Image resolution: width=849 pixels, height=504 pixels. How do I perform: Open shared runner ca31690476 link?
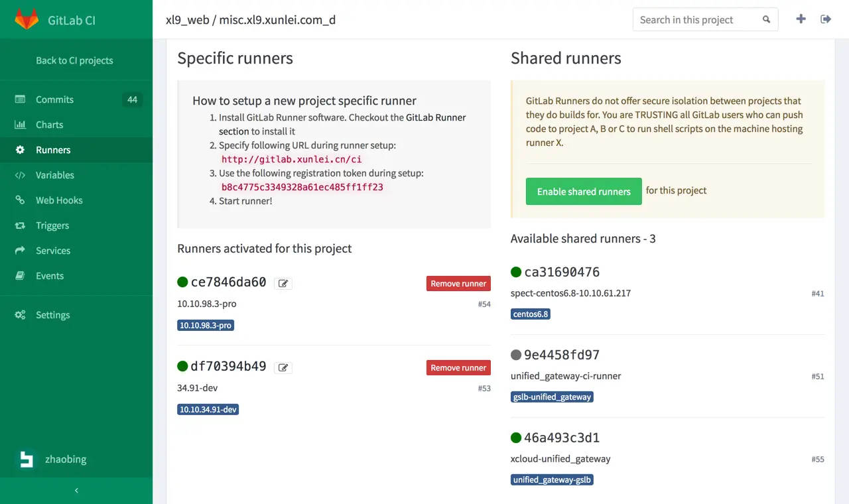562,273
